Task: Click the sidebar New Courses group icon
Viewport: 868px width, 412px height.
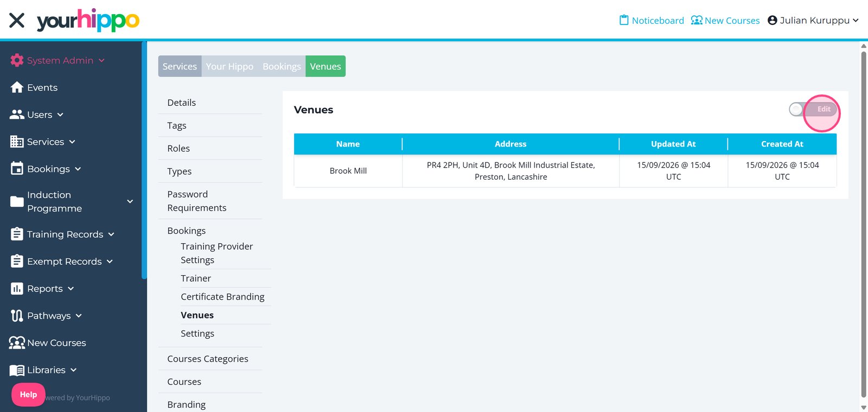Action: (17, 343)
